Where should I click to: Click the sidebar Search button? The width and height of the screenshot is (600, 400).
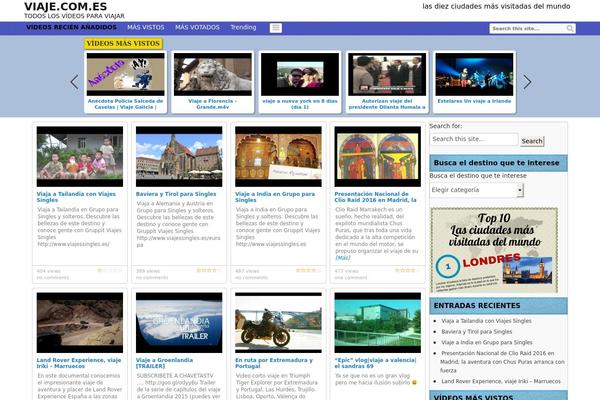pyautogui.click(x=532, y=141)
